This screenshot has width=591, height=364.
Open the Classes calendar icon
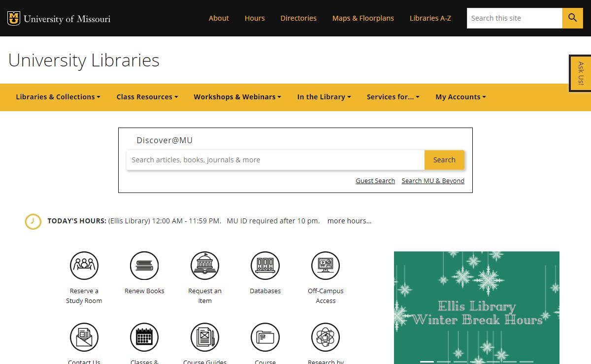[144, 337]
